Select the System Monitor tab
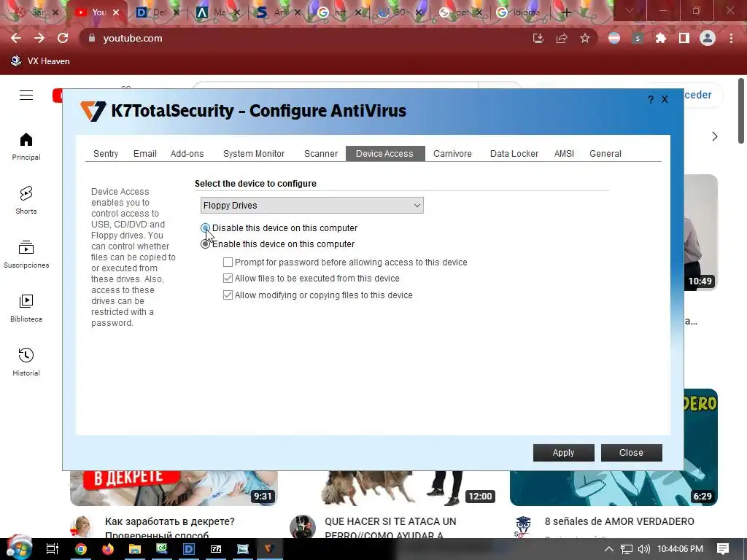747x560 pixels. [254, 154]
